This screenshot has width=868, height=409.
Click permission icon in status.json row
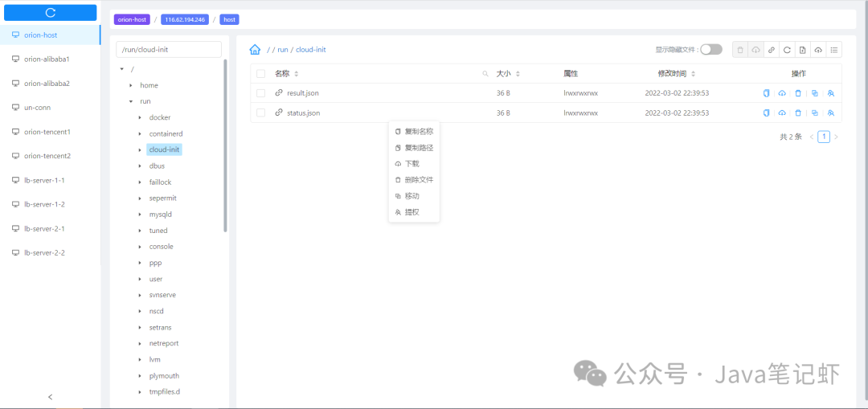point(830,113)
